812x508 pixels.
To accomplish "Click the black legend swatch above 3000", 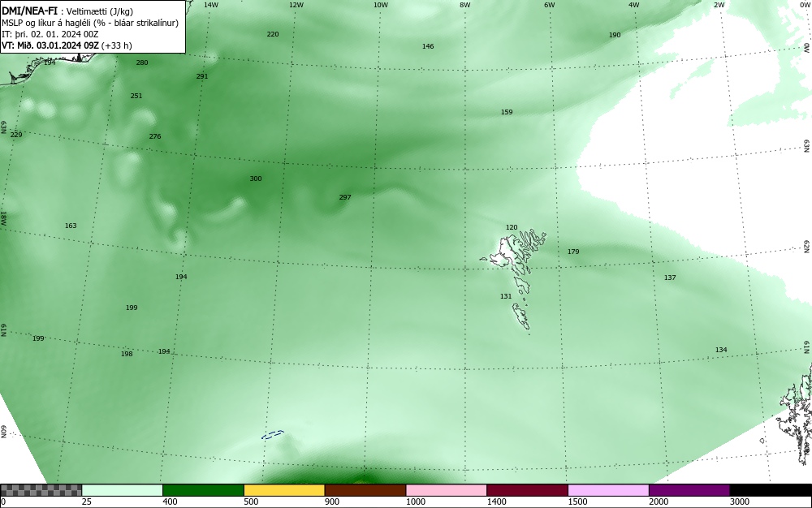I will point(771,490).
